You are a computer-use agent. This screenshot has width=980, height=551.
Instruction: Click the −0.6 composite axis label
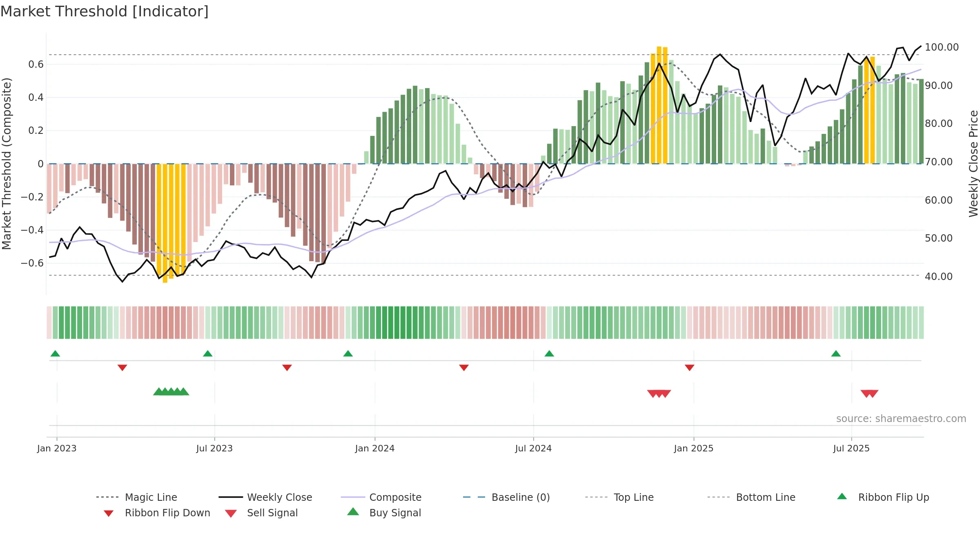[x=32, y=263]
